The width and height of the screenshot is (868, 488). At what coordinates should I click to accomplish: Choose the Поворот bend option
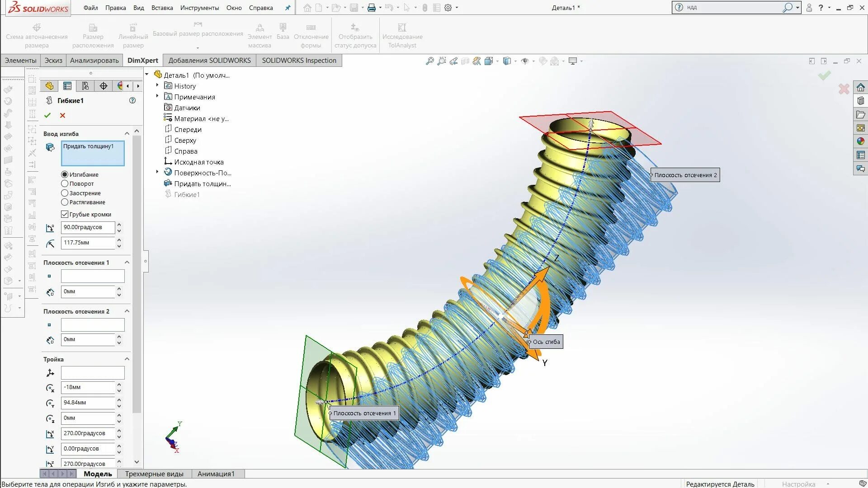pos(65,183)
